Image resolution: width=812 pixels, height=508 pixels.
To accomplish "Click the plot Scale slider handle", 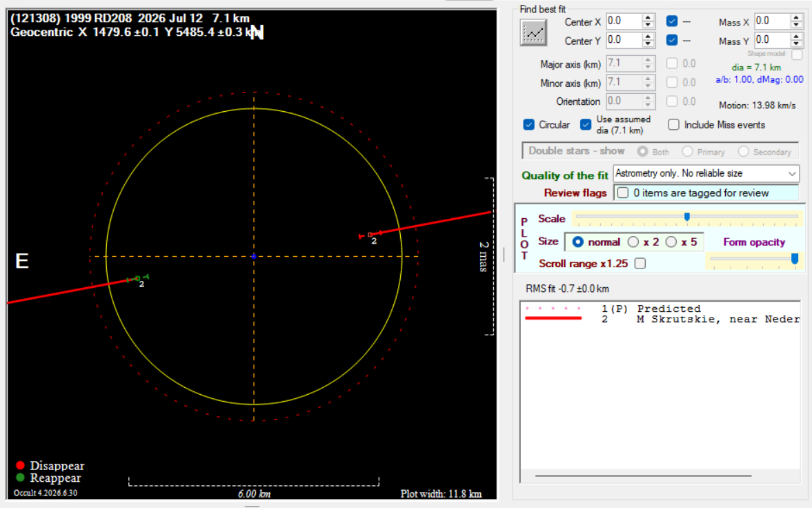I will [x=687, y=217].
